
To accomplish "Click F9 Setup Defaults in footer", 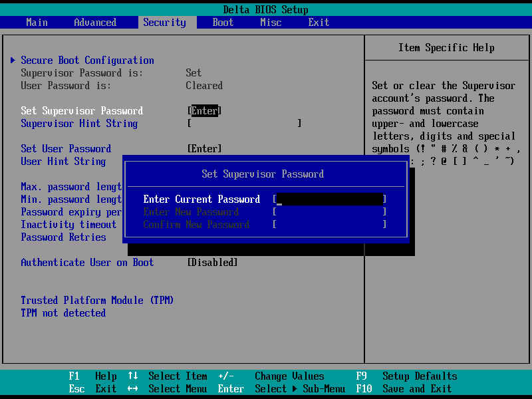I will 407,376.
